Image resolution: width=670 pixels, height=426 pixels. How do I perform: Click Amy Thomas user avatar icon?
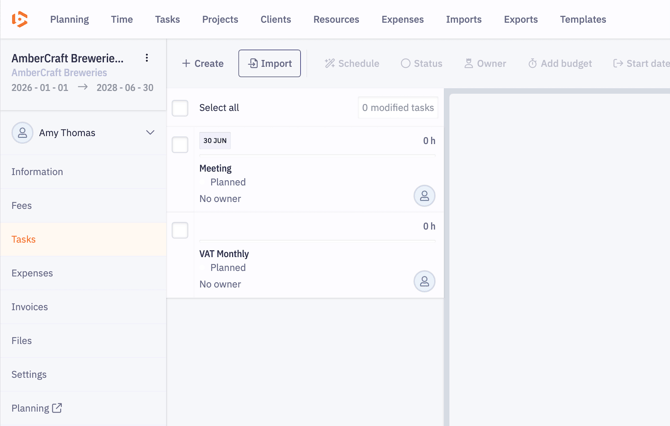point(22,133)
